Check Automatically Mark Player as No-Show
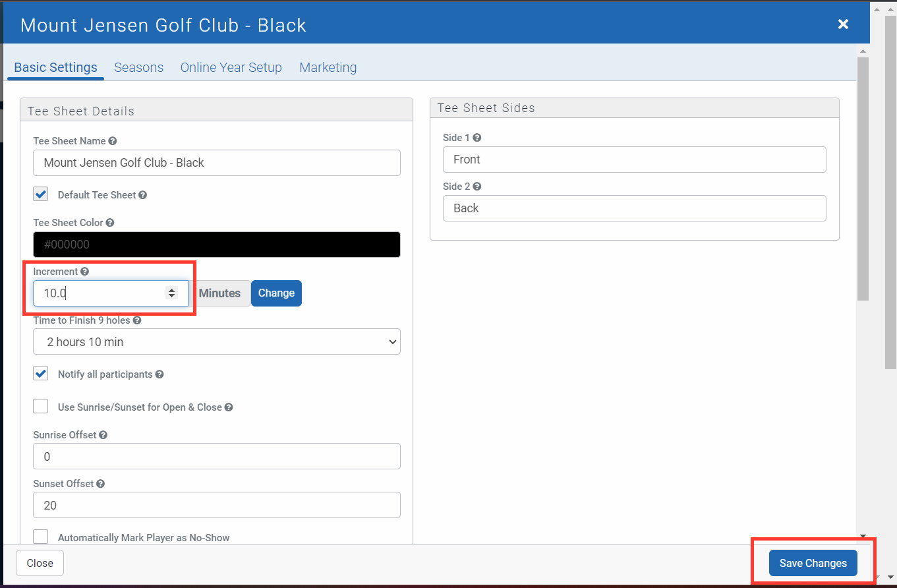This screenshot has height=588, width=897. [x=41, y=537]
